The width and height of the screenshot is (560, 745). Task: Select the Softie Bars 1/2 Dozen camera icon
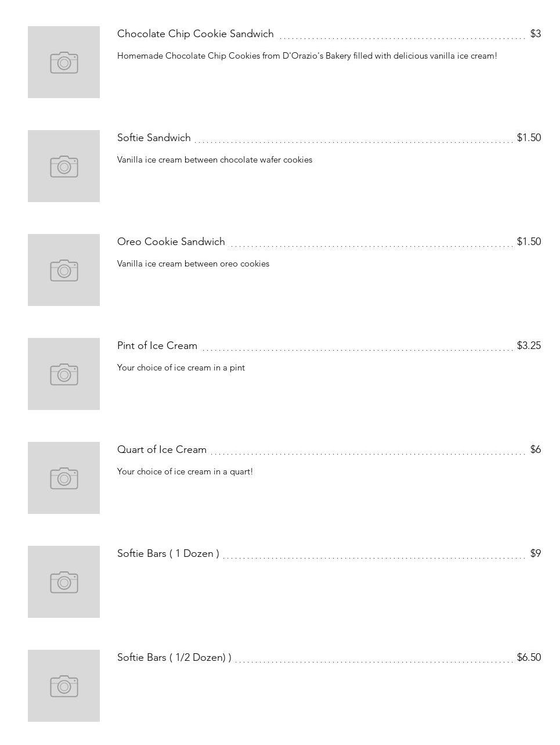click(64, 686)
